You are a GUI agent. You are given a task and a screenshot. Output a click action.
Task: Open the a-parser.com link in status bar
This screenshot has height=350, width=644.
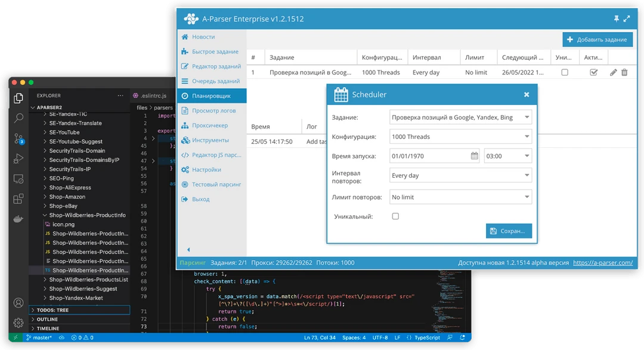(x=603, y=263)
